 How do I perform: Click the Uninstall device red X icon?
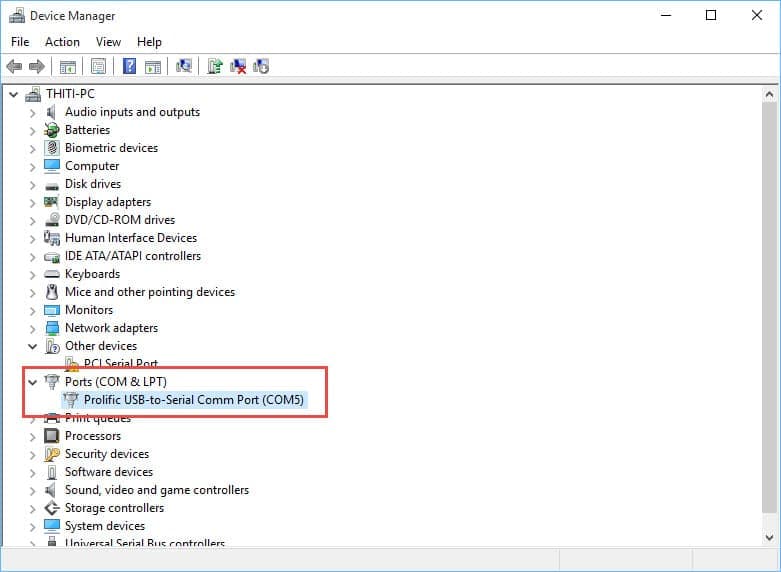[x=238, y=67]
